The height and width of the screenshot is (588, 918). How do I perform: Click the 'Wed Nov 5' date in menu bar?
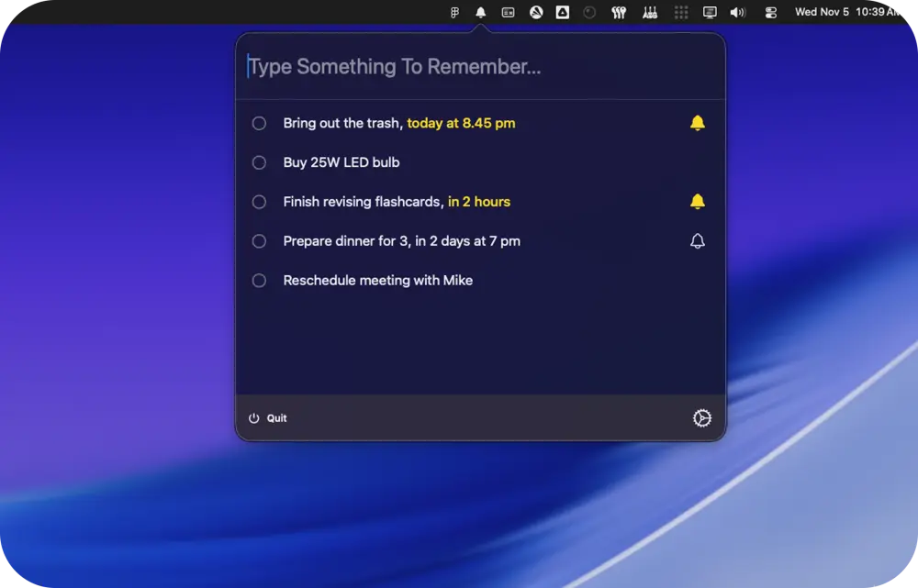pos(822,12)
